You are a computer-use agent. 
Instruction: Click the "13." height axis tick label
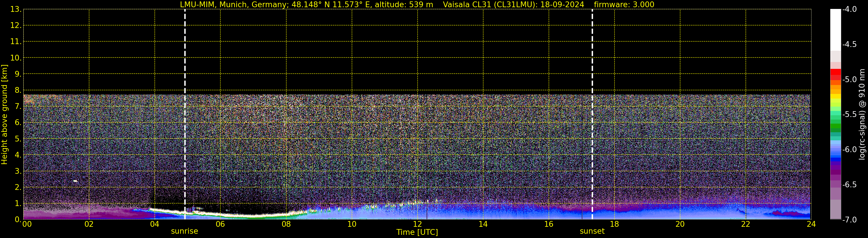tap(16, 10)
